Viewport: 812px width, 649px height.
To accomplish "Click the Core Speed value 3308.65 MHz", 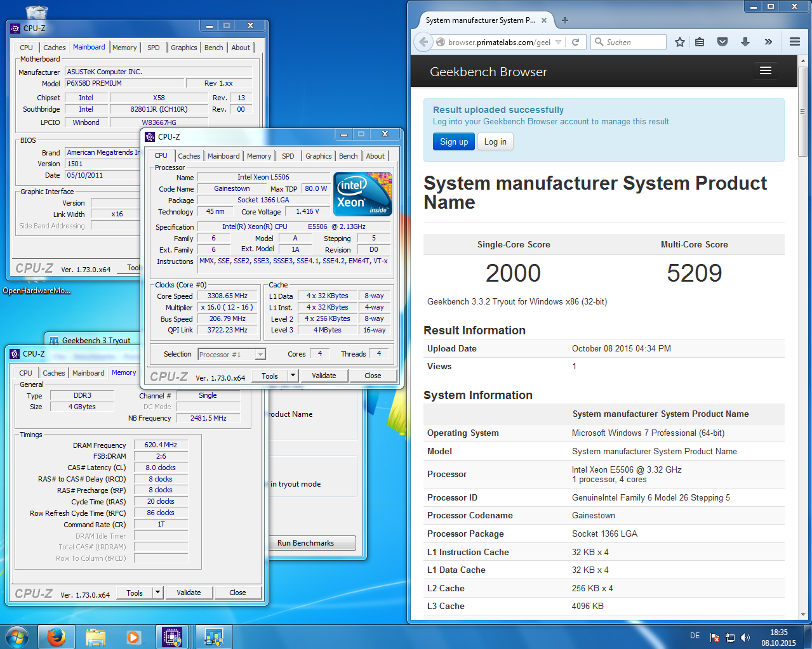I will coord(227,296).
